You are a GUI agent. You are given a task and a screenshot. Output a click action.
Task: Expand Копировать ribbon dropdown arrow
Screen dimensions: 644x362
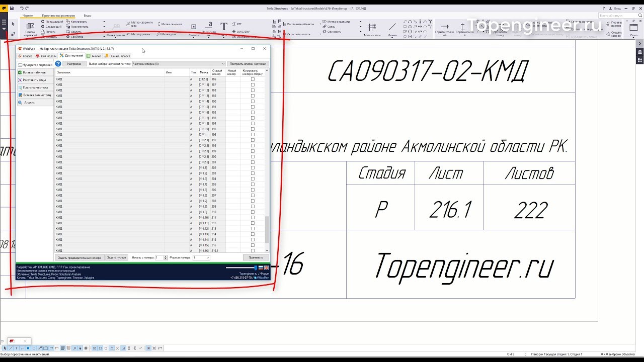(x=104, y=22)
